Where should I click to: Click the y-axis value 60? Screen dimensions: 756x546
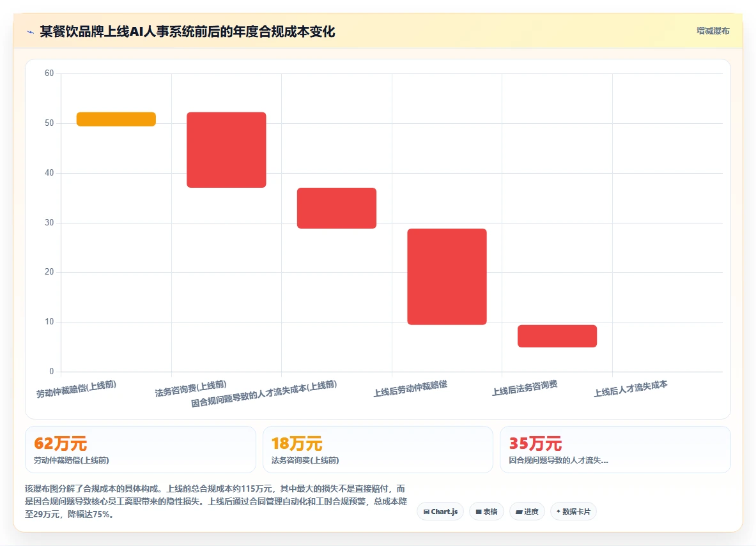[49, 73]
